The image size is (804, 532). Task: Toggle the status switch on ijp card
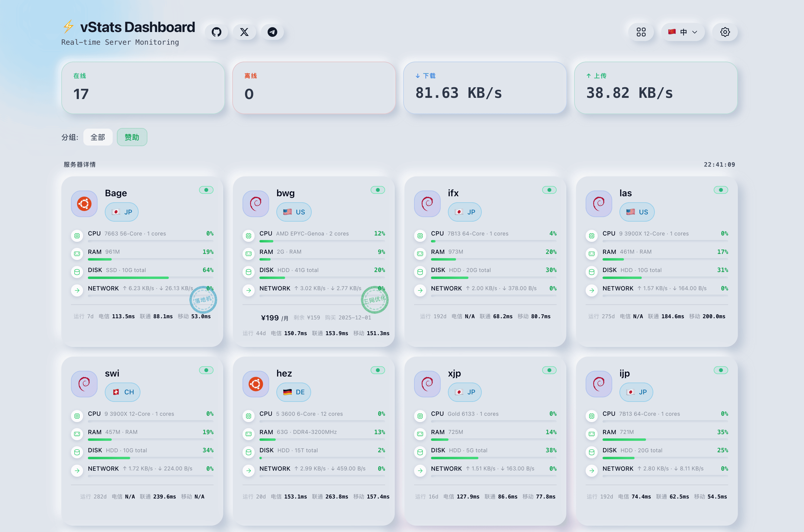coord(721,370)
